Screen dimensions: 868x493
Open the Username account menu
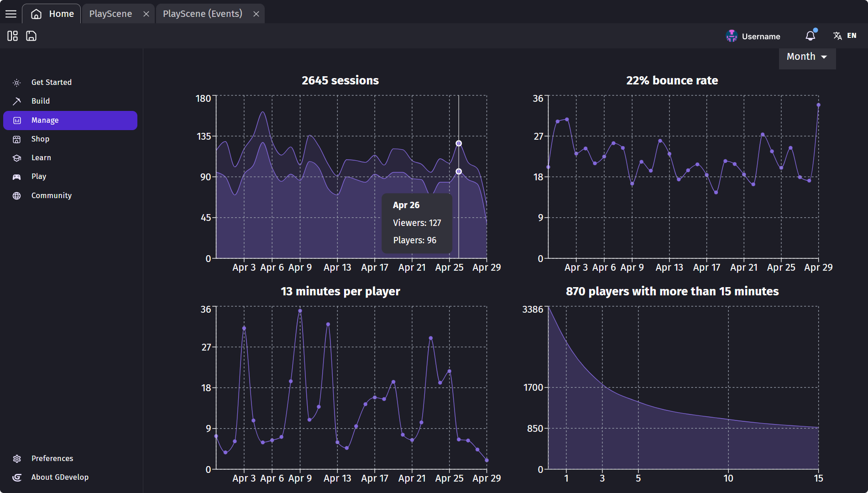(x=753, y=36)
